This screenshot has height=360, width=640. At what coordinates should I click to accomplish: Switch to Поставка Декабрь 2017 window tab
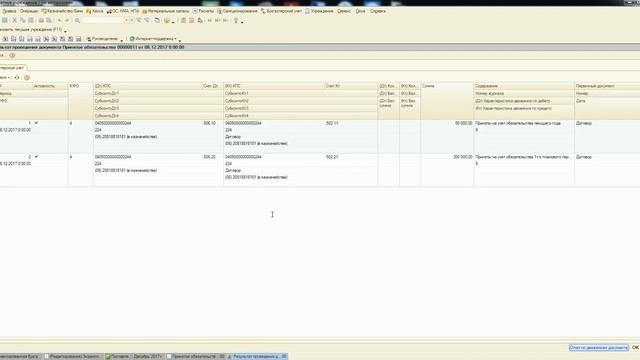point(134,356)
